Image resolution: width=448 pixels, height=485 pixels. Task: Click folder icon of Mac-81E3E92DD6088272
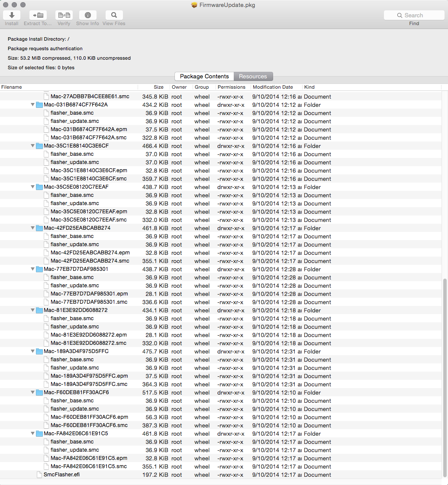pyautogui.click(x=39, y=311)
